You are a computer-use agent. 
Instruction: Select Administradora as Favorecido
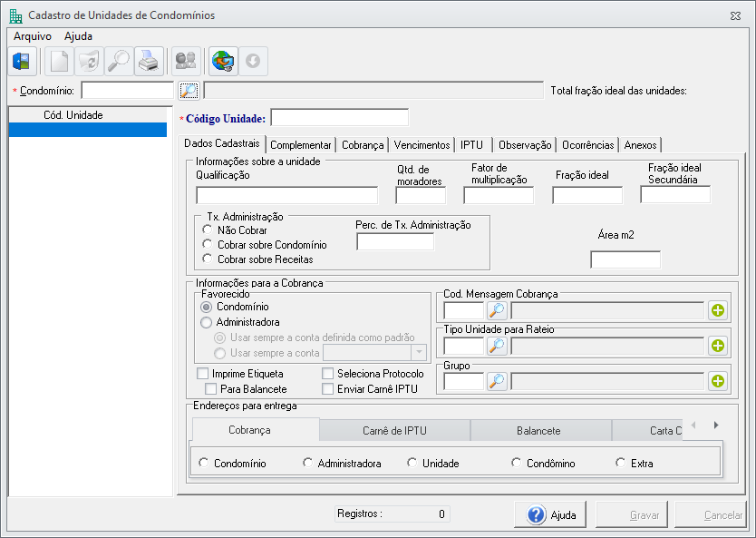coord(207,322)
